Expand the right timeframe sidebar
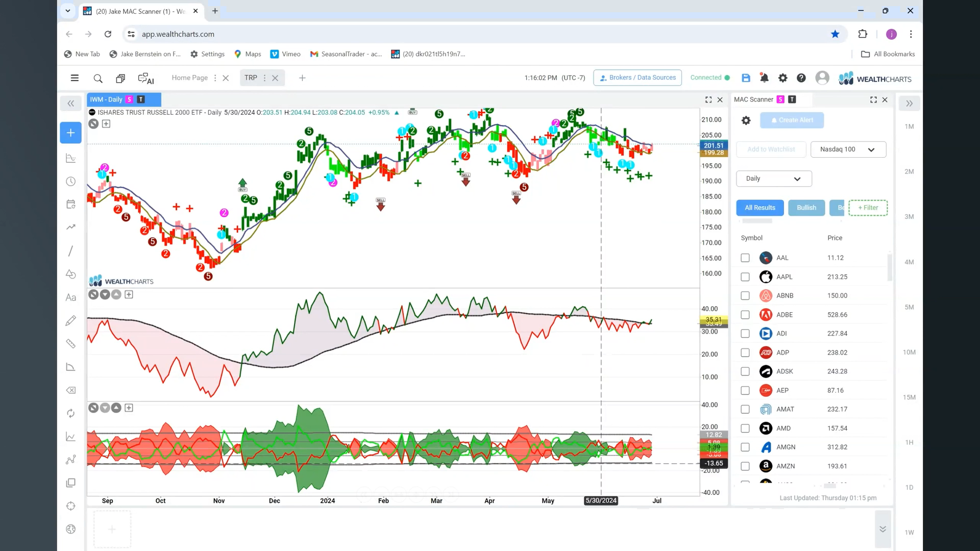980x551 pixels. click(909, 104)
